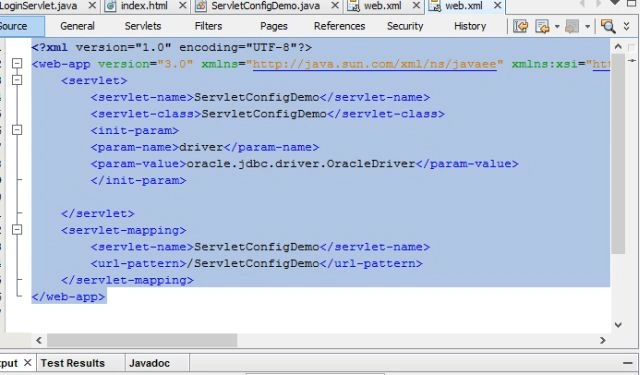Click the opening <init-param> tag
Image resolution: width=640 pixels, height=375 pixels.
[x=135, y=131]
